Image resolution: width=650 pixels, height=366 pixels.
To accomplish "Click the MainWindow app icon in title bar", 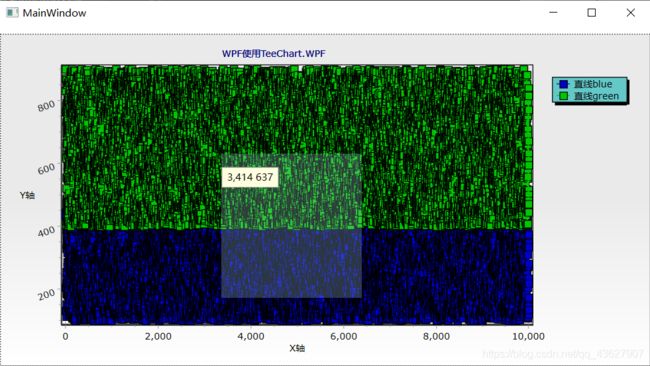I will pyautogui.click(x=12, y=12).
